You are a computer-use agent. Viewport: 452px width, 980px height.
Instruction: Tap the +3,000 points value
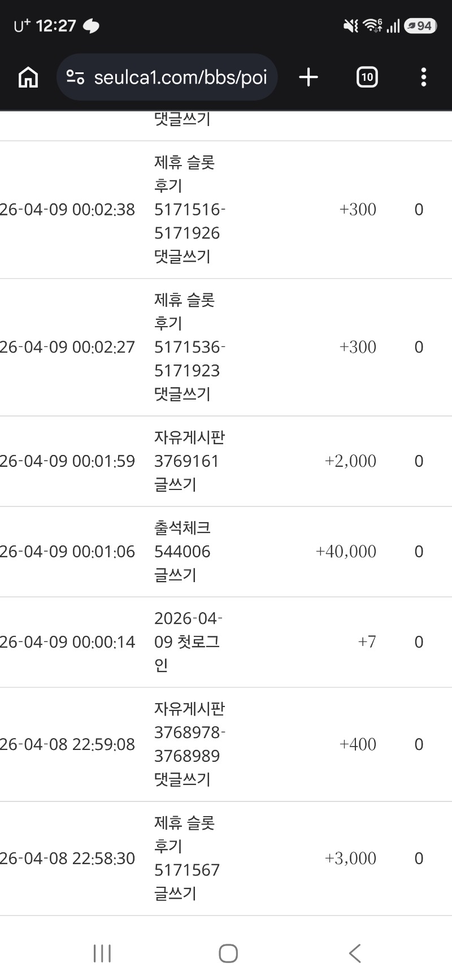[350, 858]
